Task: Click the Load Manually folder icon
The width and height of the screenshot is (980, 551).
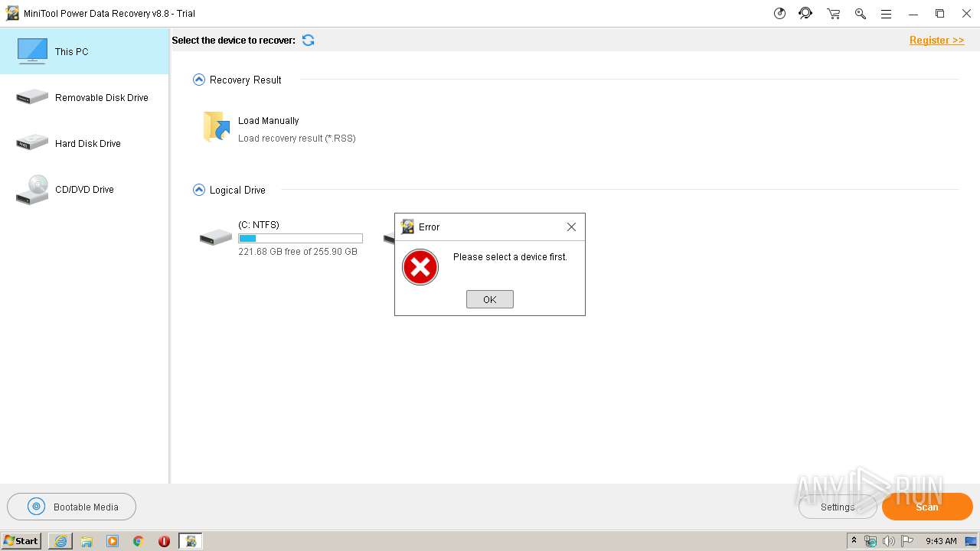Action: 217,127
